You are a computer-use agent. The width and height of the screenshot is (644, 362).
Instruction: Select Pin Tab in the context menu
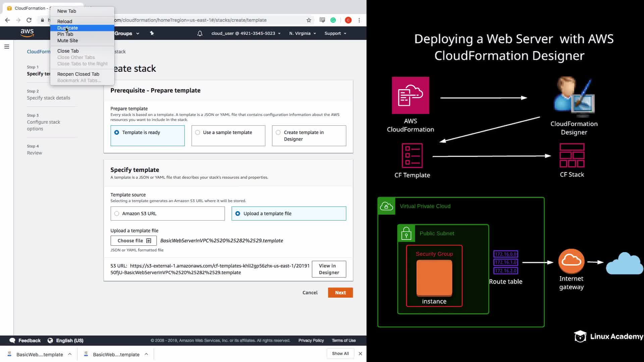65,34
